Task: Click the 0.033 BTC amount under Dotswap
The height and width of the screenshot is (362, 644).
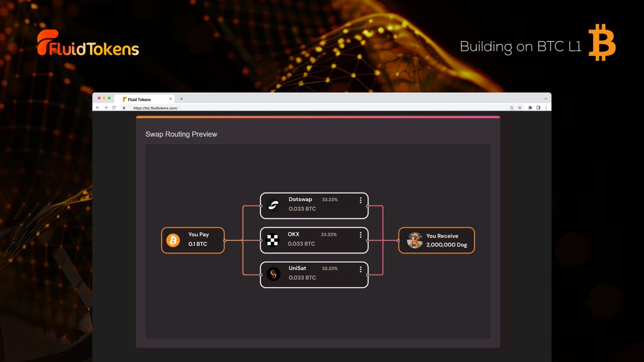Action: 302,209
